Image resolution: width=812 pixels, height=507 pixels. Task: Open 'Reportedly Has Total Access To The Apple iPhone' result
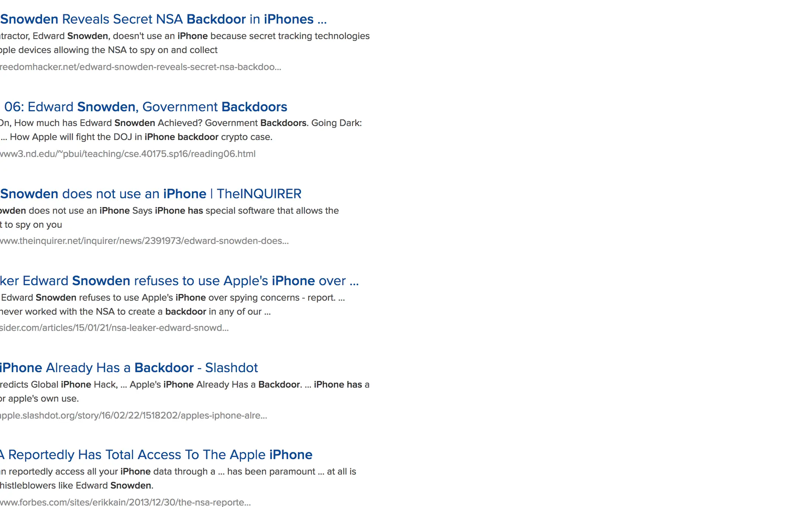click(x=156, y=455)
